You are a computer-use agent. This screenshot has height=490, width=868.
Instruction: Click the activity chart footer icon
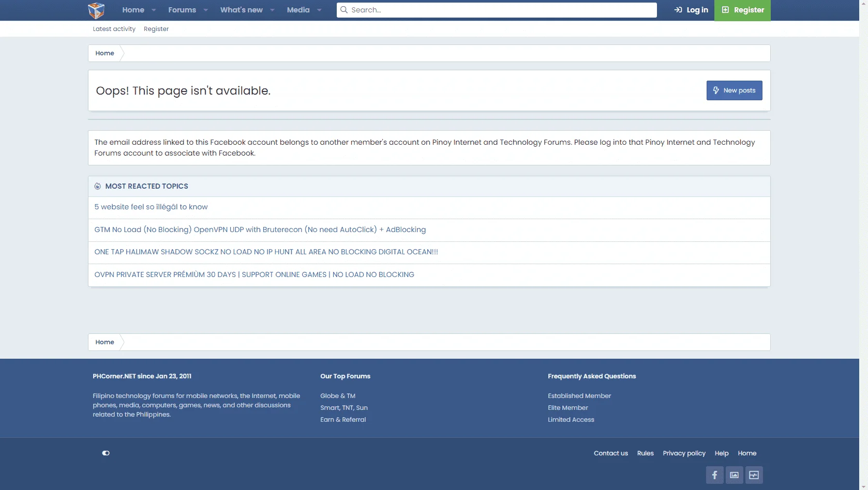[754, 475]
